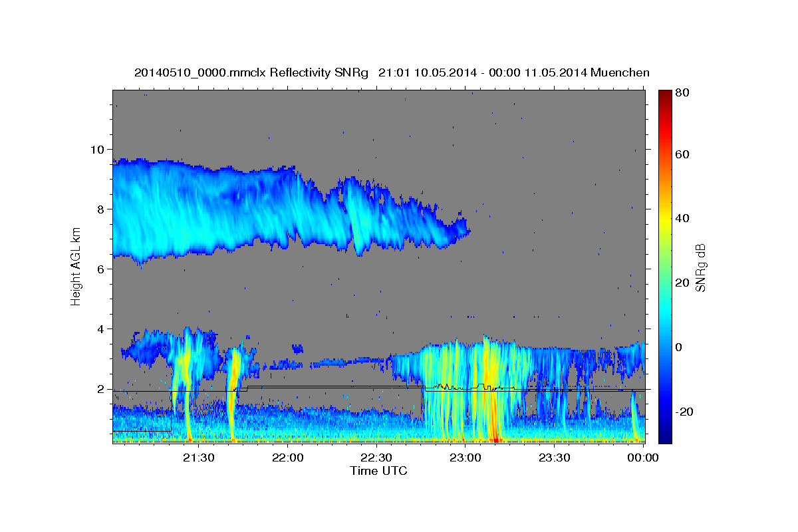The width and height of the screenshot is (798, 532).
Task: Click the colorbar value label 0
Action: pyautogui.click(x=679, y=347)
